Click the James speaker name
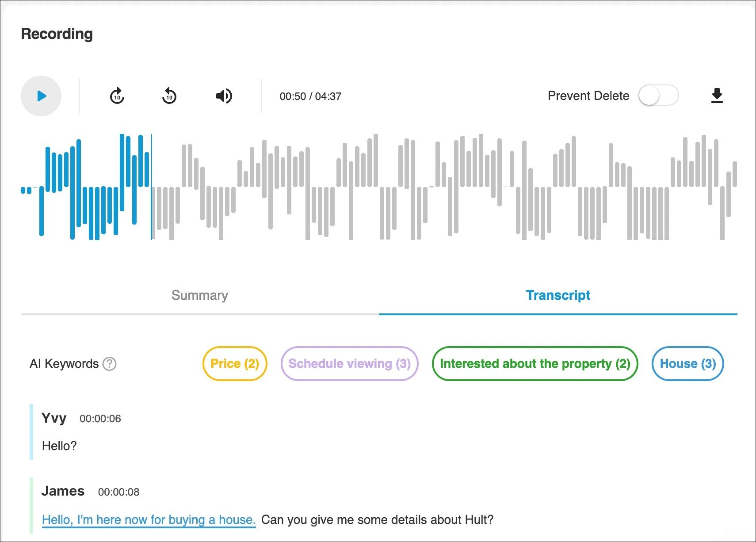Screen dimensions: 756x542 pyautogui.click(x=63, y=491)
